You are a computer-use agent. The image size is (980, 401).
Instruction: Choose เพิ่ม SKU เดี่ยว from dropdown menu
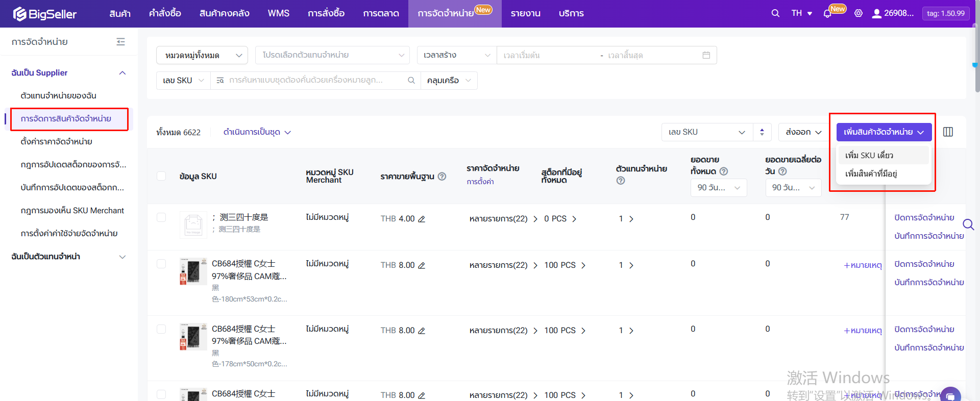coord(869,155)
